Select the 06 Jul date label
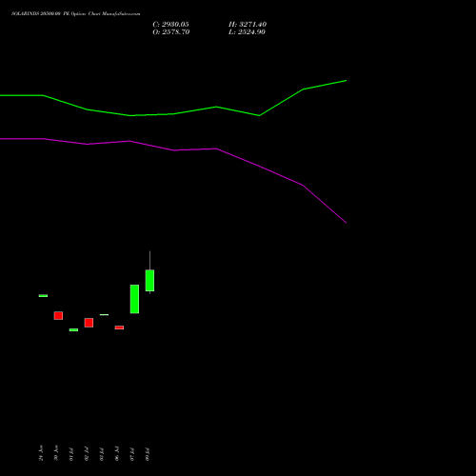 117,454
